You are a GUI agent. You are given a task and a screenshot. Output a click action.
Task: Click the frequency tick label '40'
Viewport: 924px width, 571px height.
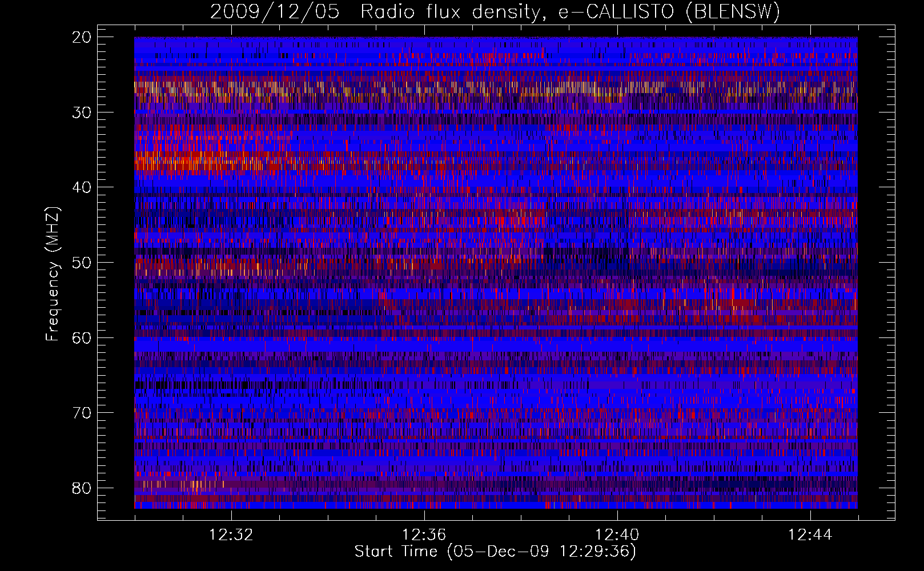tap(82, 187)
